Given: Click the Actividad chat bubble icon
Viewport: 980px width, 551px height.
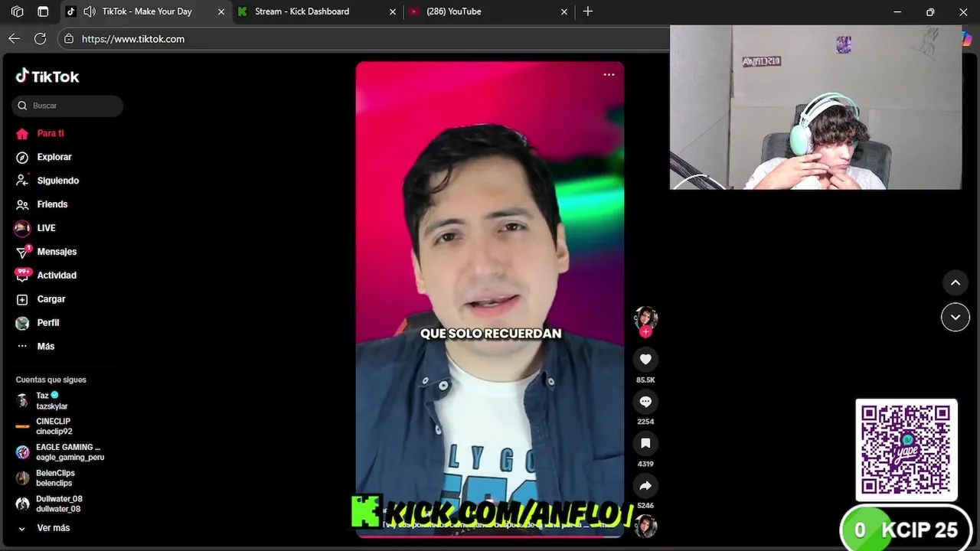Looking at the screenshot, I should [x=22, y=275].
